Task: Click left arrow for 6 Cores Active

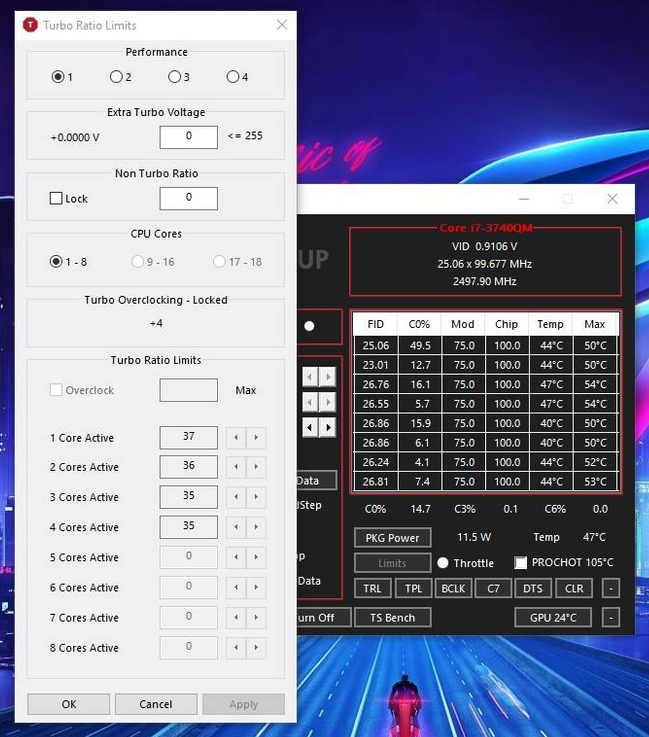Action: point(236,587)
